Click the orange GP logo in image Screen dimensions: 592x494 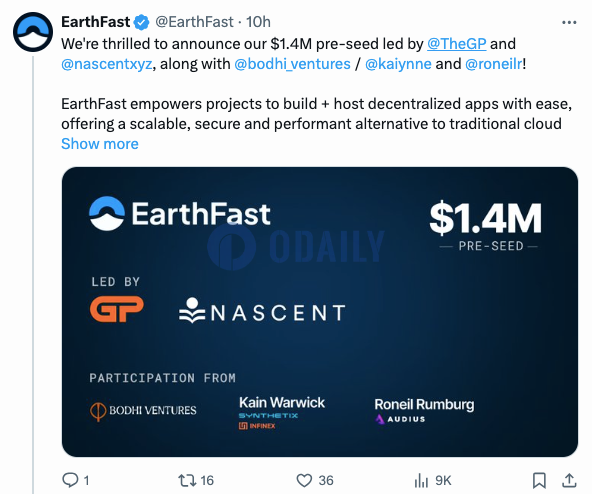tap(117, 309)
